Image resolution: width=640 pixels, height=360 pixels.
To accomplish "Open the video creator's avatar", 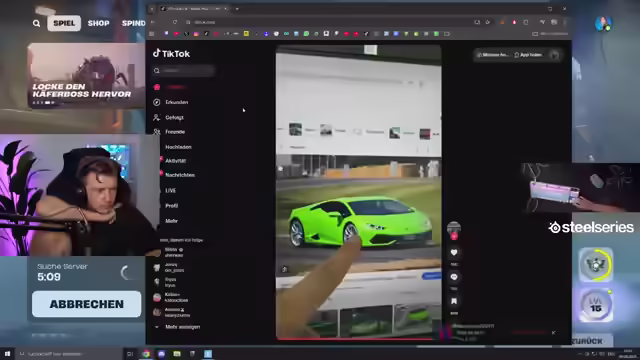I will 454,228.
